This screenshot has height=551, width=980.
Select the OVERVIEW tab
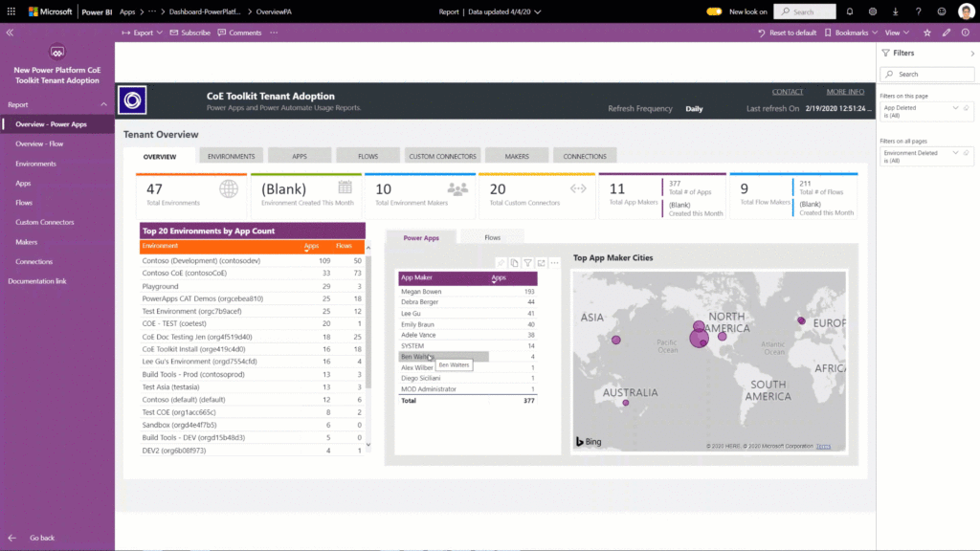(160, 156)
